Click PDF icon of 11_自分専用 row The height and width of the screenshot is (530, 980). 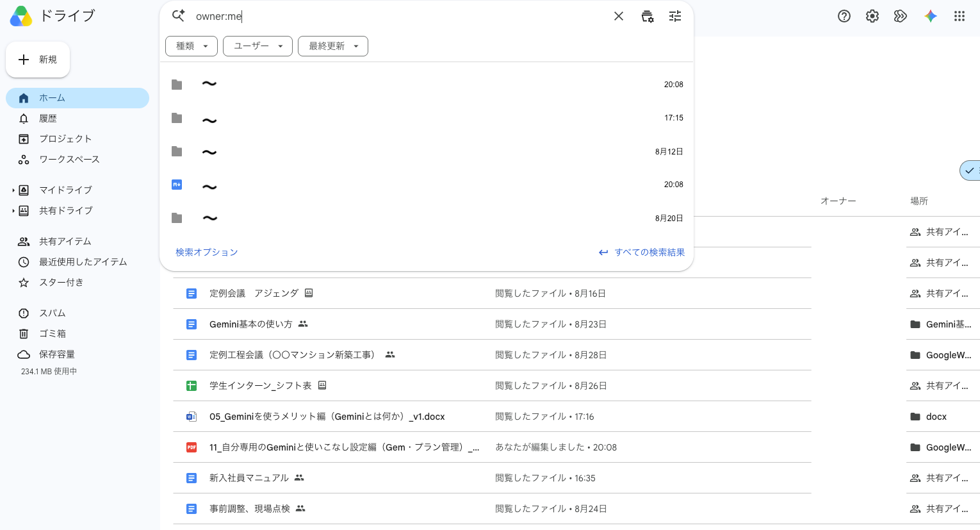(x=192, y=447)
